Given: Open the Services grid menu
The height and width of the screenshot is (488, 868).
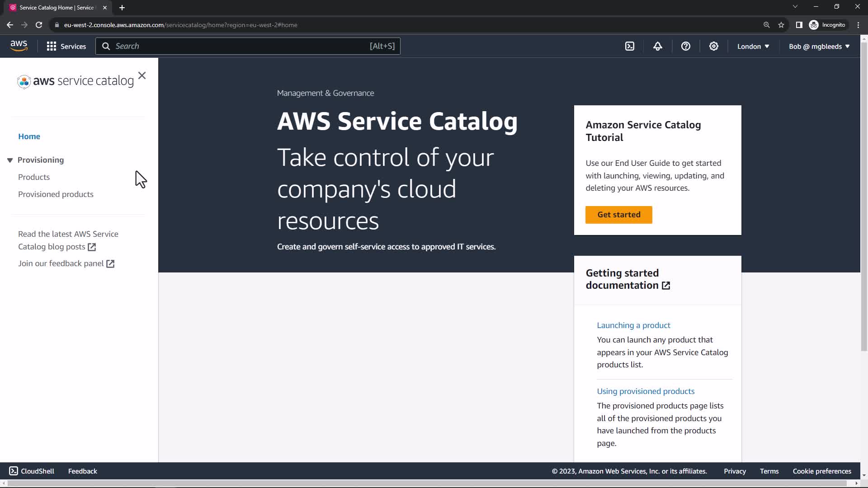Looking at the screenshot, I should [66, 46].
